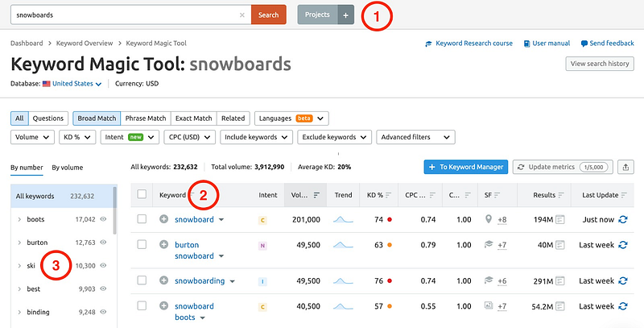Click the plus icon next to Projects
This screenshot has height=328, width=644.
(x=345, y=15)
